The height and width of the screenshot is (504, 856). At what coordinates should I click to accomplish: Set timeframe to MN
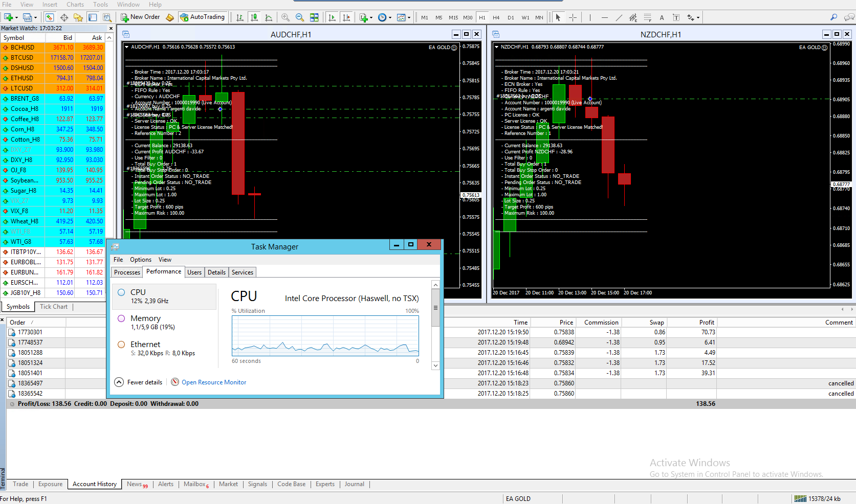click(x=539, y=17)
